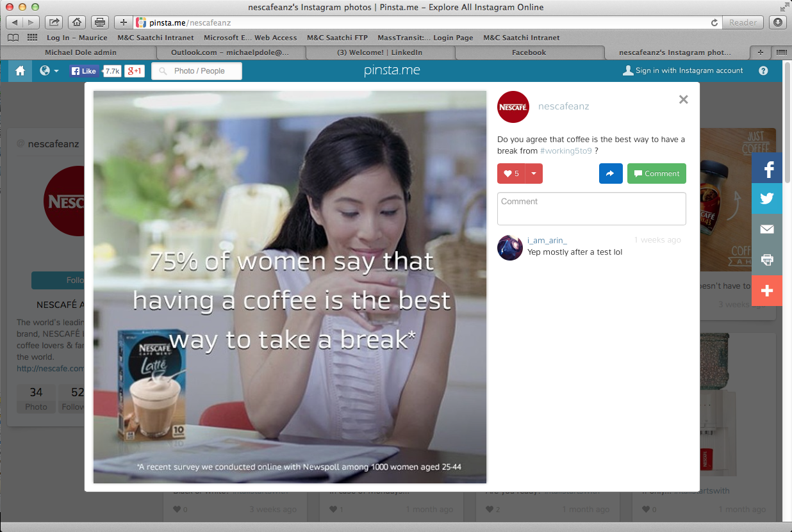Close the photo popup with X
The image size is (792, 532).
683,99
